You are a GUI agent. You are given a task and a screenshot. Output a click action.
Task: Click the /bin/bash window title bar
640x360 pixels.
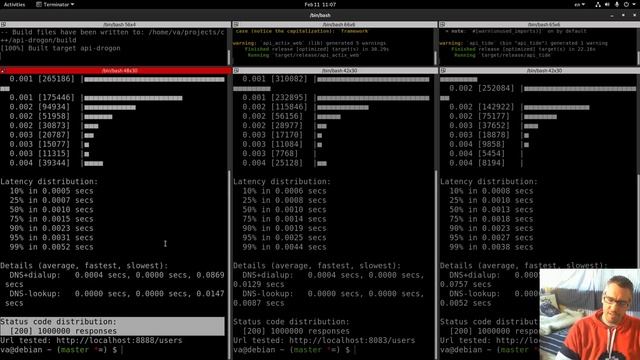(x=320, y=15)
